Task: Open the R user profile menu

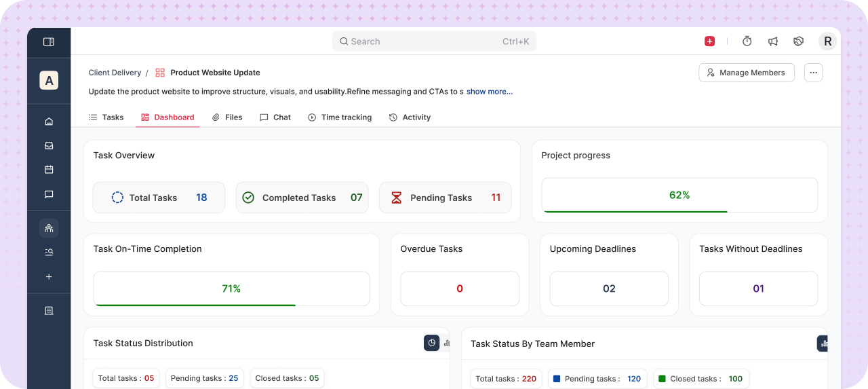Action: point(827,41)
